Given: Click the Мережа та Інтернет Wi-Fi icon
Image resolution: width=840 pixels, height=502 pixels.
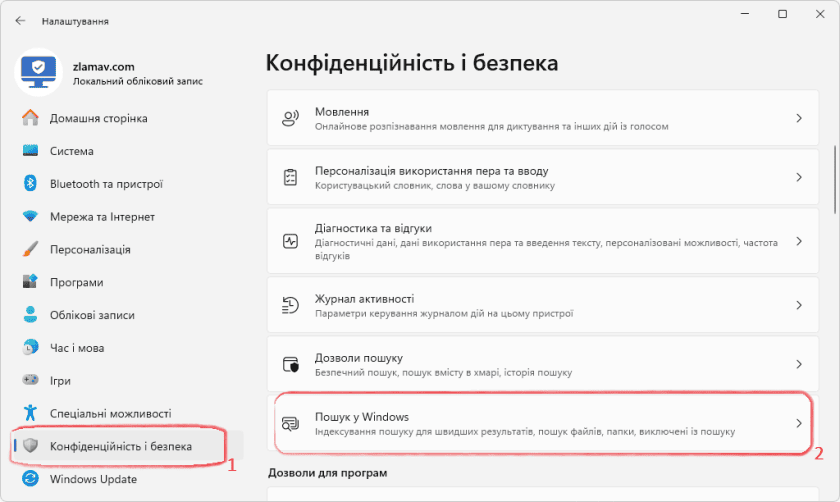Looking at the screenshot, I should [x=31, y=216].
